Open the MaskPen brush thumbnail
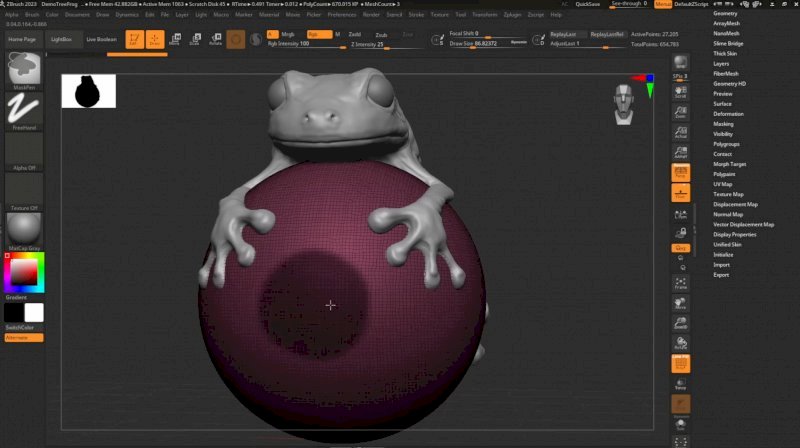This screenshot has width=800, height=448. [x=24, y=69]
